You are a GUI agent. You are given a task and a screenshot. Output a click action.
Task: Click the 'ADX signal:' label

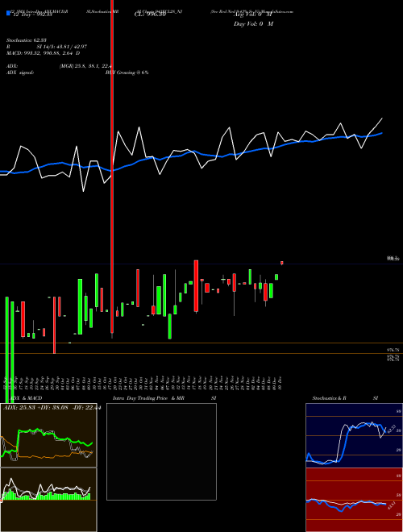click(x=20, y=73)
